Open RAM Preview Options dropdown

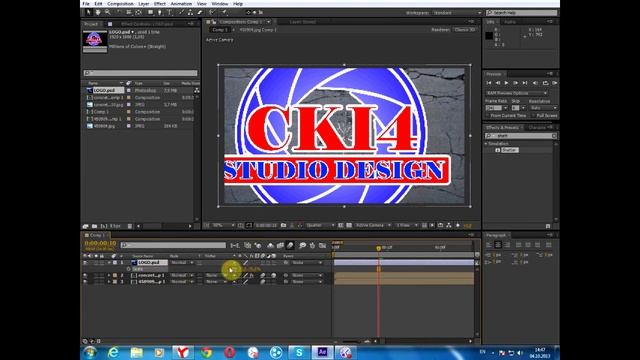click(x=516, y=93)
